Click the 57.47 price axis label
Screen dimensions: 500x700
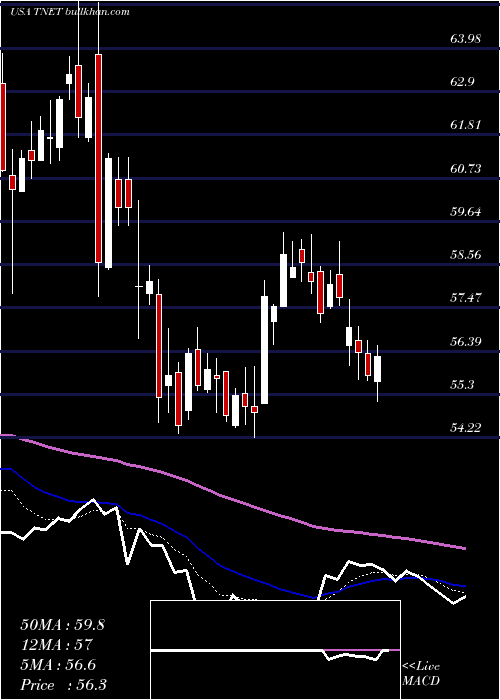pos(466,298)
